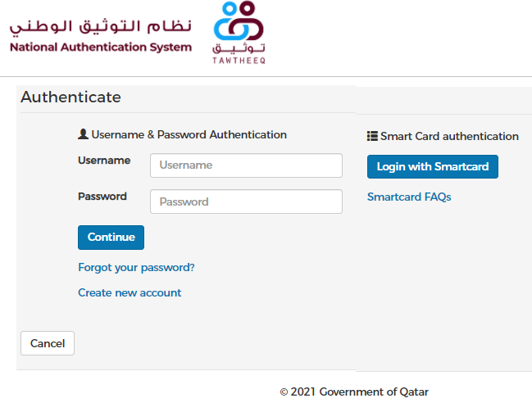Open the Smartcard FAQs link

click(409, 197)
